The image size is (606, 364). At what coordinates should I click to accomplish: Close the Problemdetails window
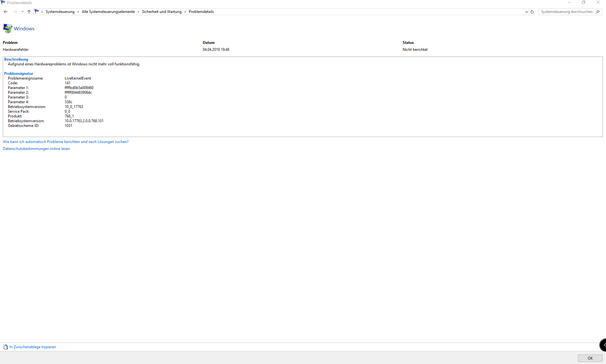(x=598, y=3)
